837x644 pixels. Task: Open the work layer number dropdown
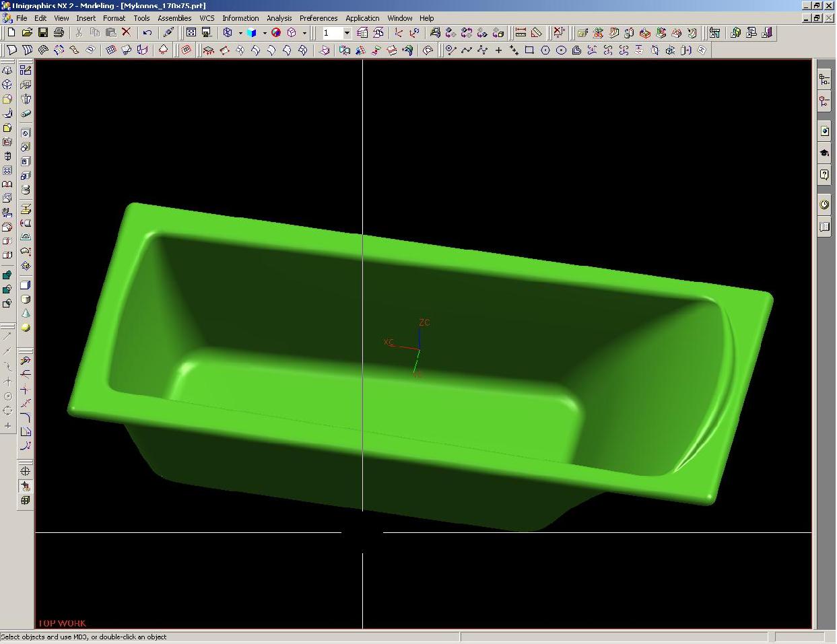point(347,32)
